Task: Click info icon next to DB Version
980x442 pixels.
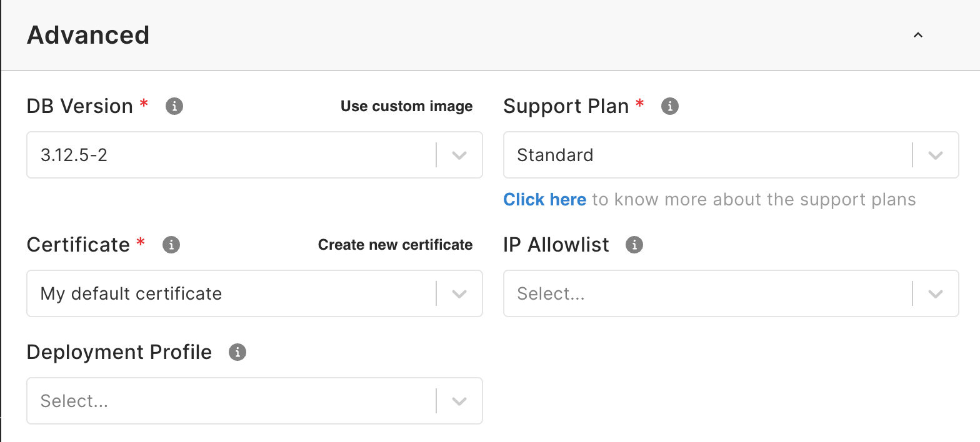Action: pyautogui.click(x=174, y=106)
